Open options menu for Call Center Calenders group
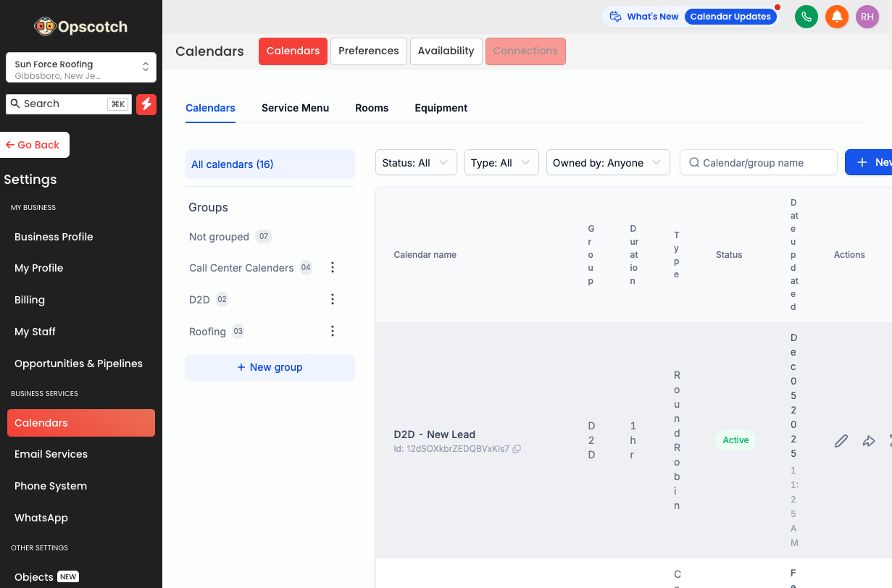This screenshot has height=588, width=892. coord(333,268)
